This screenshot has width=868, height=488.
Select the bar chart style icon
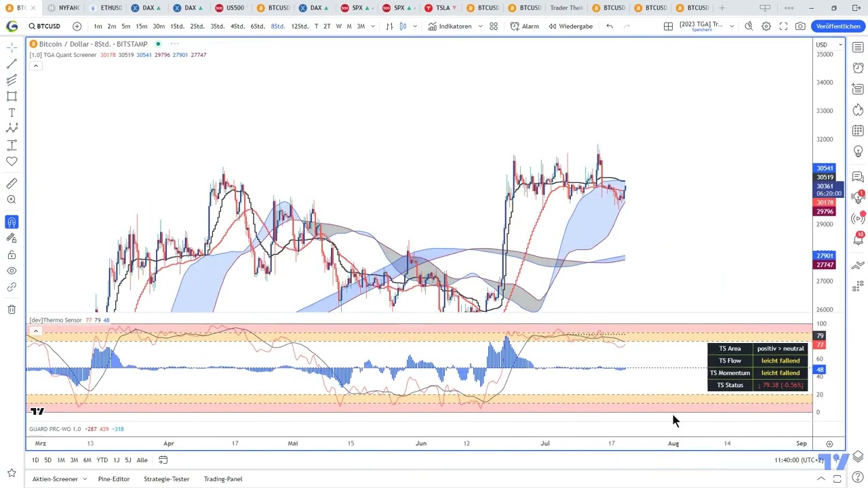click(x=389, y=26)
